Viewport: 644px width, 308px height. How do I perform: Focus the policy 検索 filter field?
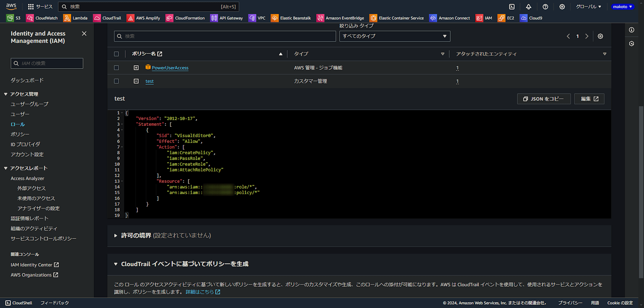tap(225, 36)
